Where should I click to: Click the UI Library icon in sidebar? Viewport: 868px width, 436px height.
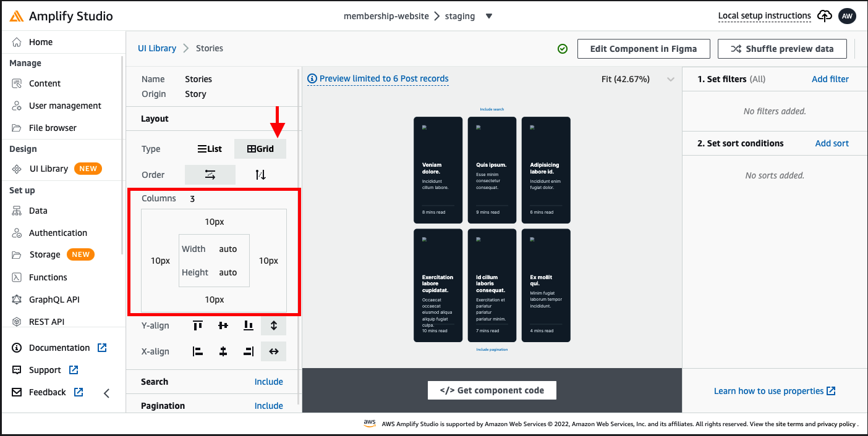[17, 169]
